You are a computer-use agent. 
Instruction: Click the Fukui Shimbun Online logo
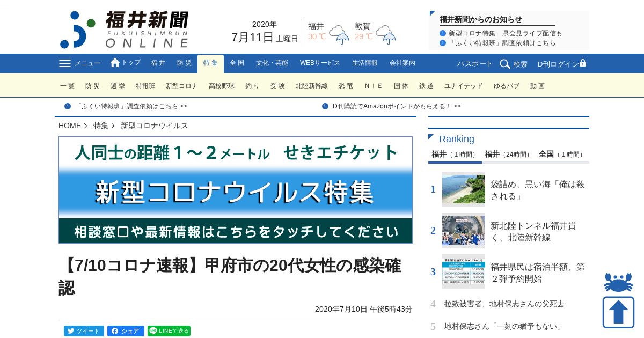pos(124,30)
